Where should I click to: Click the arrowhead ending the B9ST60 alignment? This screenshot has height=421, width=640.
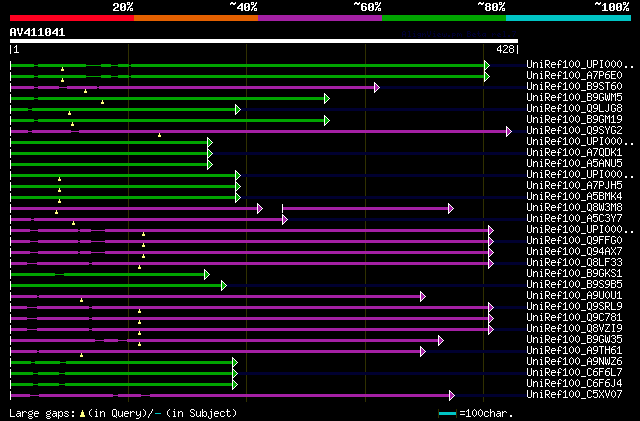(377, 87)
